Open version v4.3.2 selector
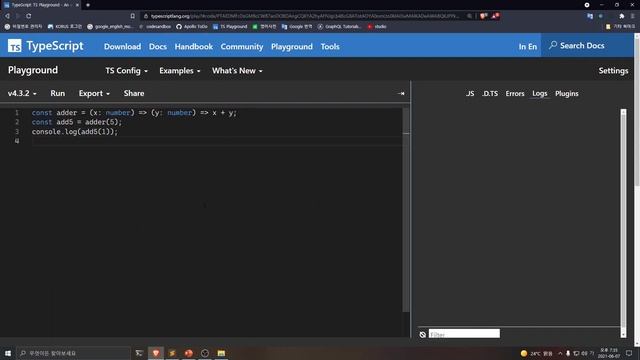This screenshot has height=360, width=640. pos(22,93)
